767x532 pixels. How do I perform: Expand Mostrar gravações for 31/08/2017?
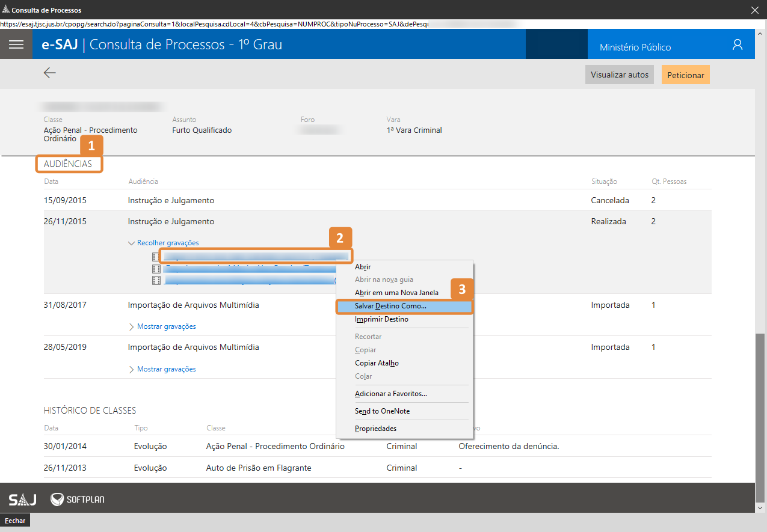(166, 326)
